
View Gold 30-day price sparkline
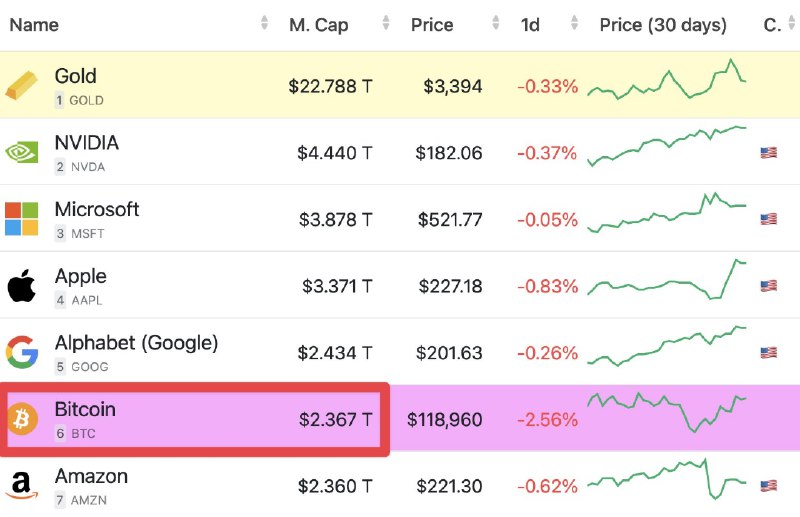667,80
